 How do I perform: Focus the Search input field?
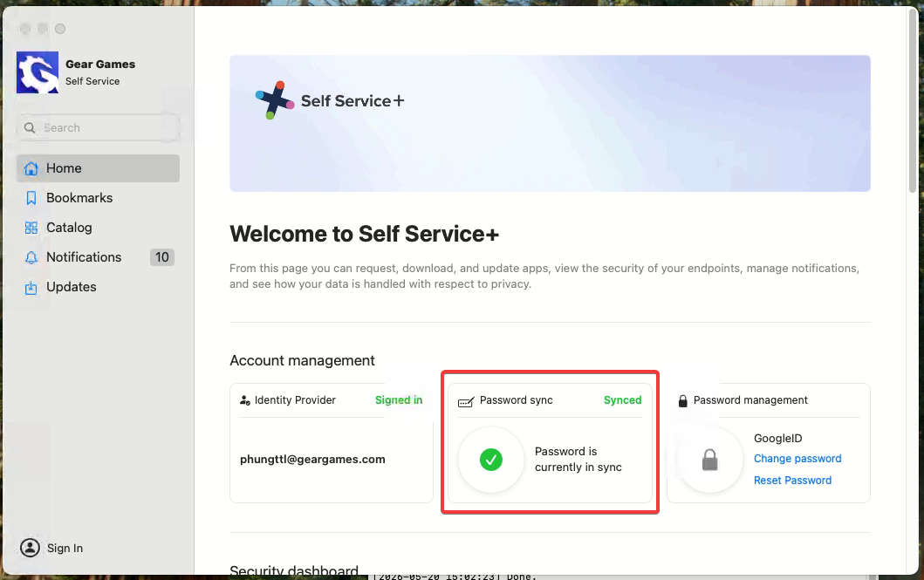(98, 128)
